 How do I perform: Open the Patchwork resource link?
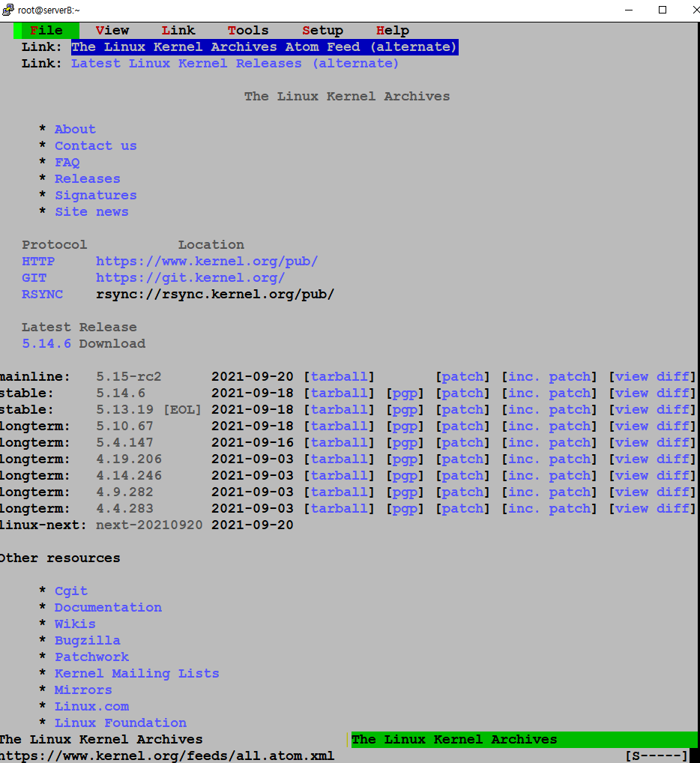pos(91,657)
